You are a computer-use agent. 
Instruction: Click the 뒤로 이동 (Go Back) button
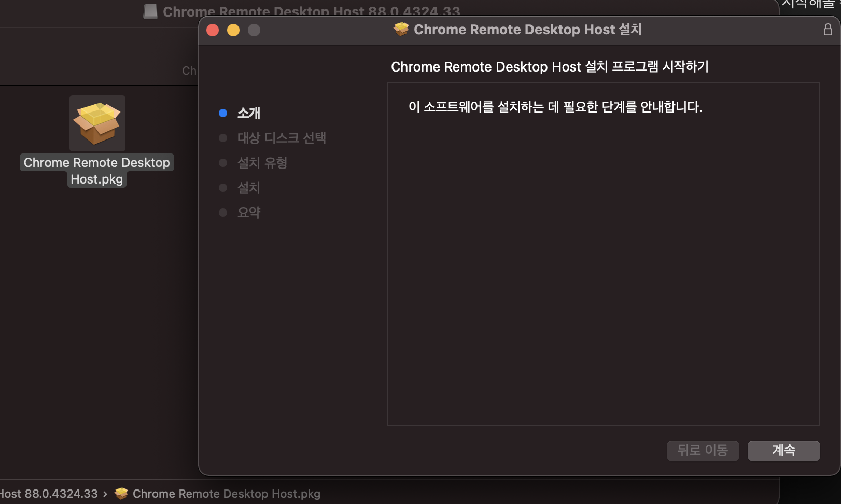pyautogui.click(x=703, y=451)
